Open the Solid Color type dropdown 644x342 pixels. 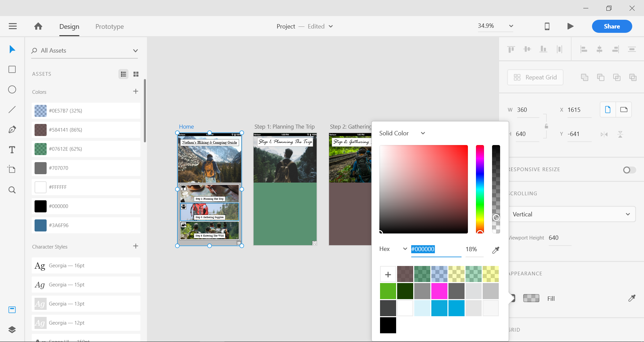[423, 133]
